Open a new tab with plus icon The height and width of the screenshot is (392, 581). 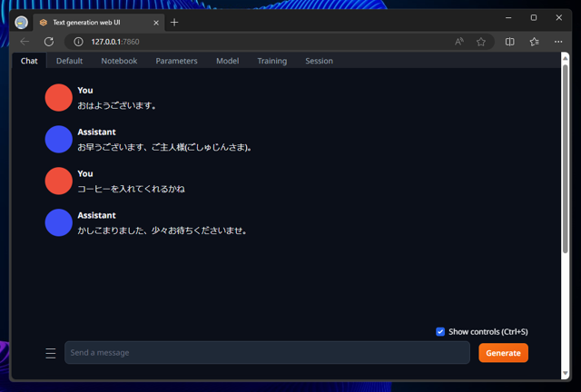tap(174, 23)
